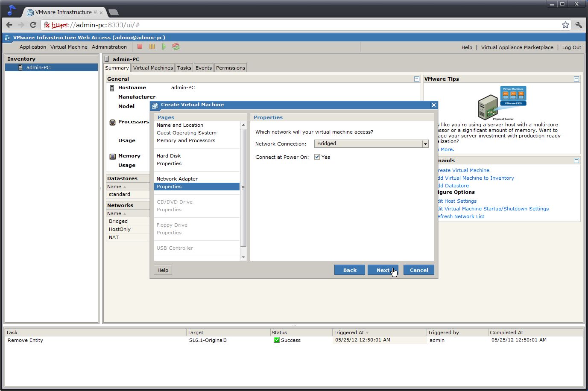Open browser wrench settings menu
Image resolution: width=588 pixels, height=391 pixels.
(579, 25)
